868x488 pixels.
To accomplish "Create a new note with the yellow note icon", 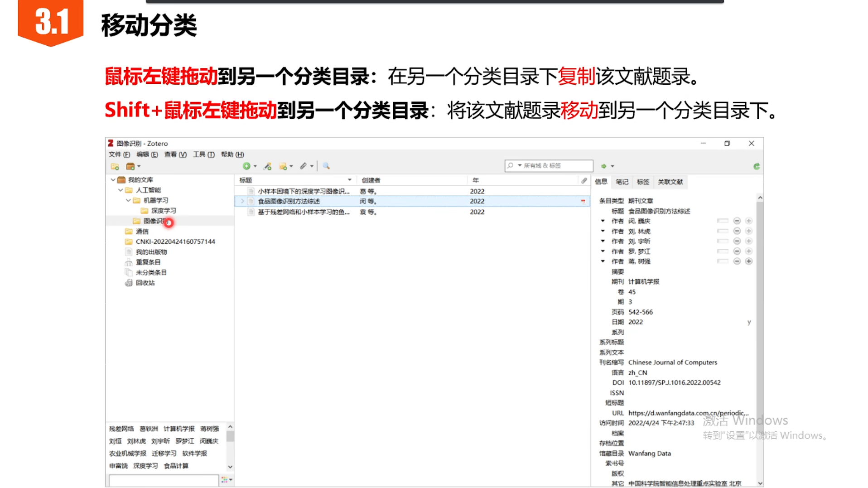I will [283, 166].
